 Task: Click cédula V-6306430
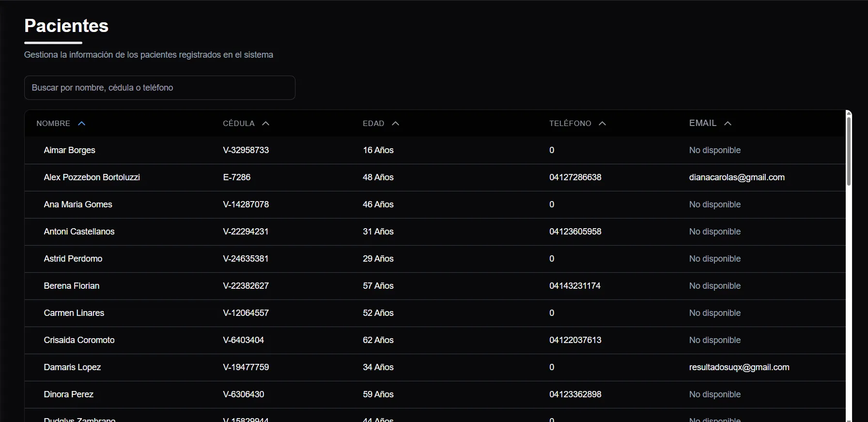pyautogui.click(x=244, y=394)
